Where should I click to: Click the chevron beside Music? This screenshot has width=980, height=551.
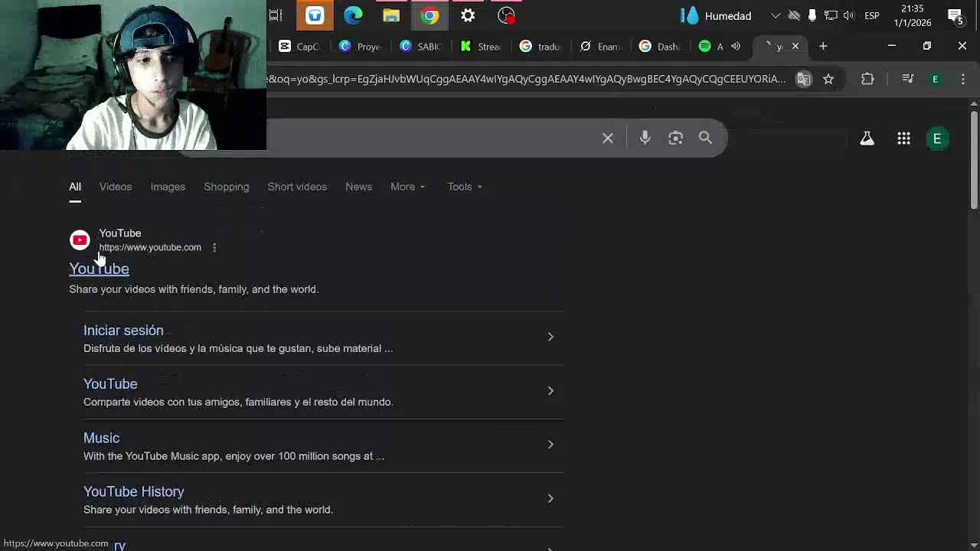550,445
